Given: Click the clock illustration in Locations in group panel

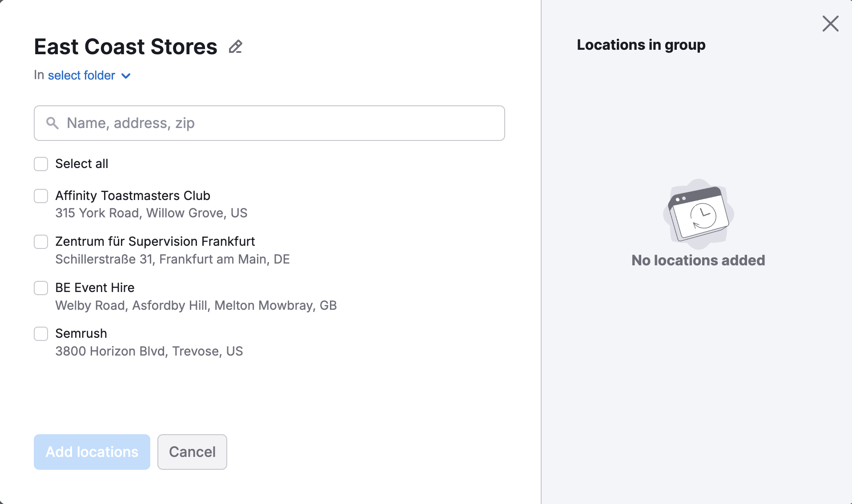Looking at the screenshot, I should [x=697, y=213].
